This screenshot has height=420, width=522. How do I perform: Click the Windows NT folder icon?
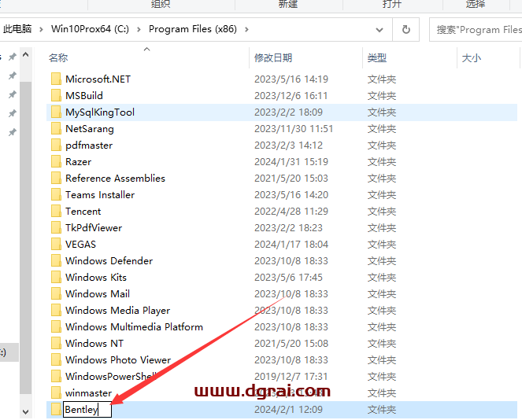pos(56,343)
